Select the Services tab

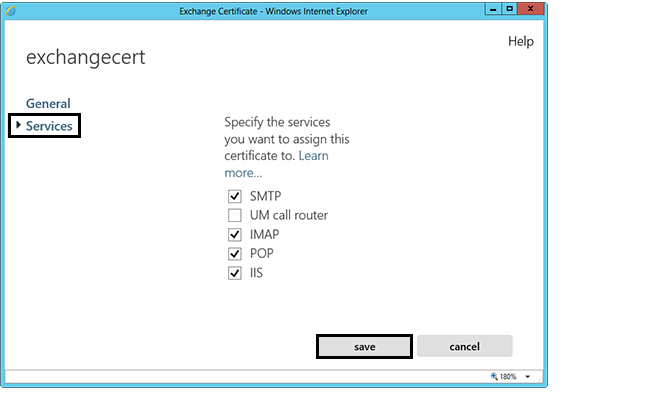pos(49,126)
